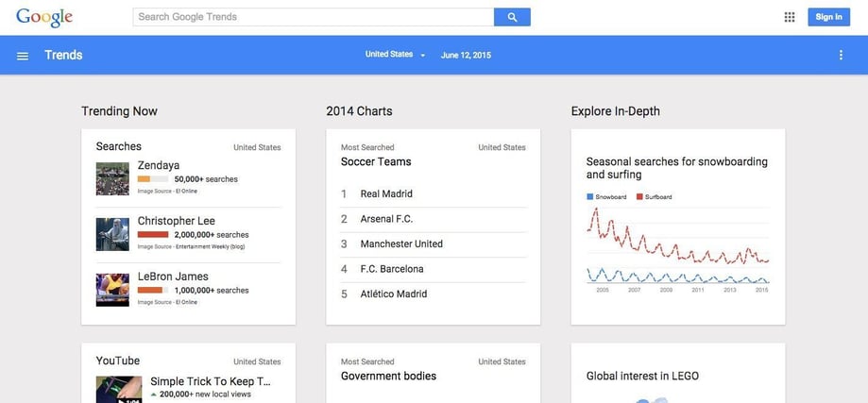Open the Christopher Lee trending search

coord(176,221)
